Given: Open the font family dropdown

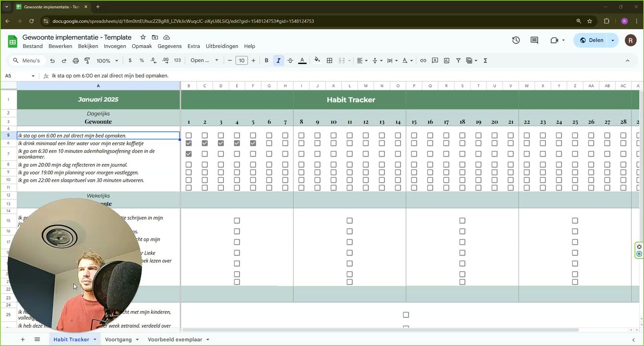Looking at the screenshot, I should [x=204, y=61].
